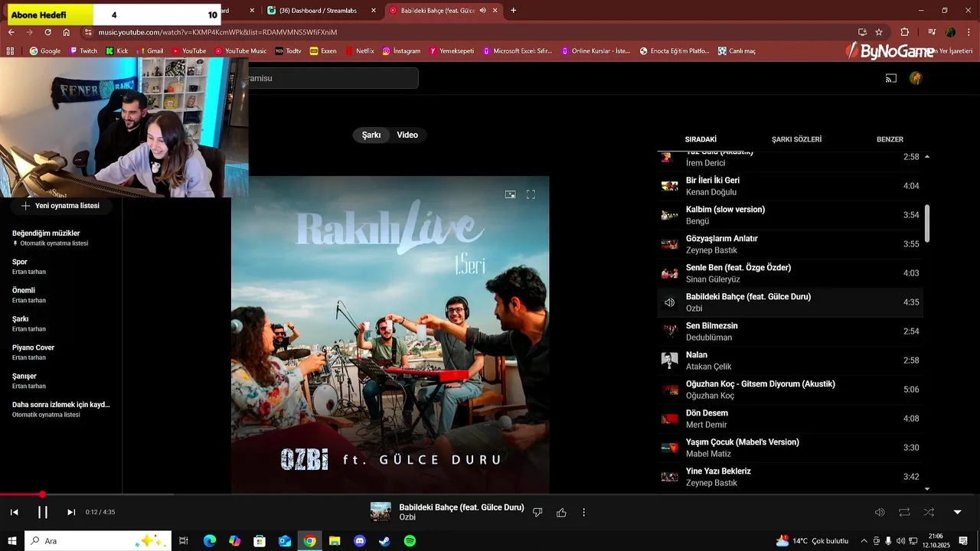
Task: Skip to next track in player bar
Action: coord(71,512)
